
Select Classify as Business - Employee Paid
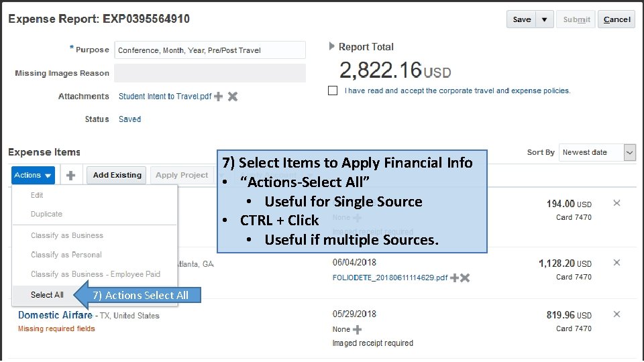pos(95,274)
